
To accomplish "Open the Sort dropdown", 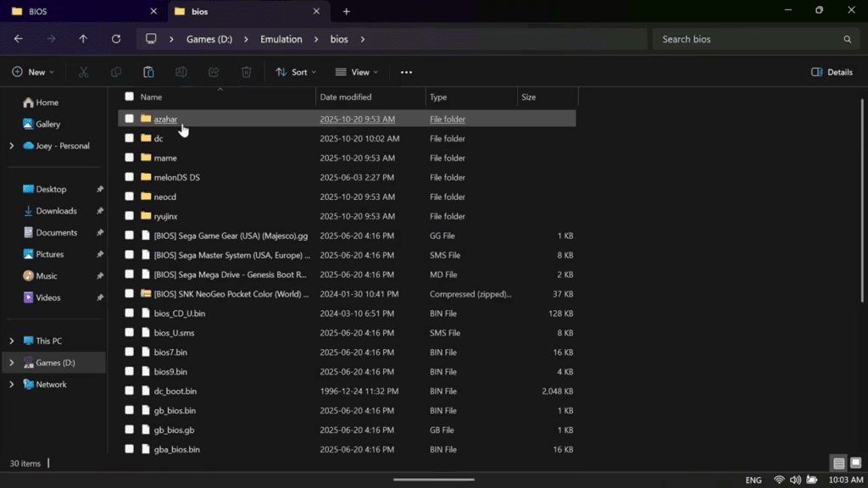I will (295, 72).
